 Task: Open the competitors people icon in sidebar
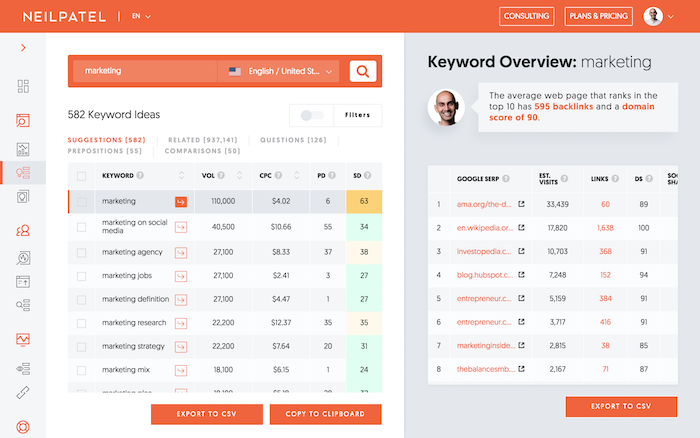(x=23, y=231)
